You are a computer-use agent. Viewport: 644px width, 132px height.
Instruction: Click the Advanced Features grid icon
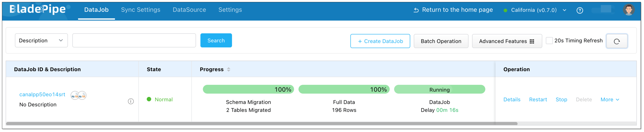[x=532, y=41]
